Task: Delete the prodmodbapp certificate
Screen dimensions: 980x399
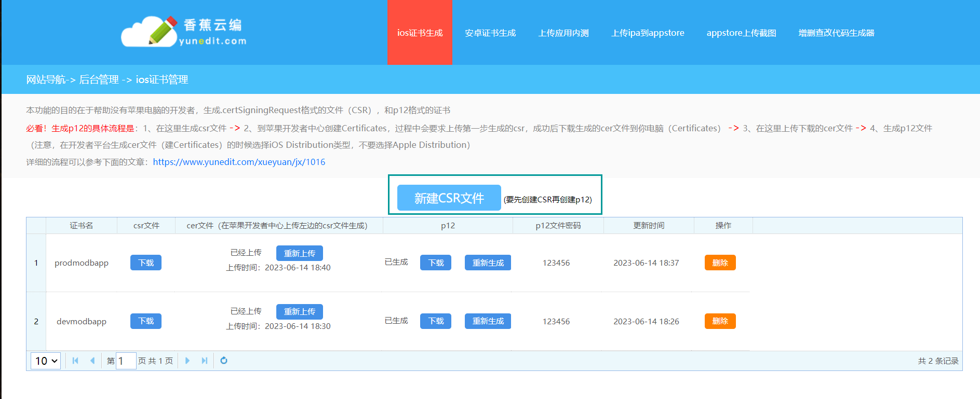Action: [x=720, y=263]
